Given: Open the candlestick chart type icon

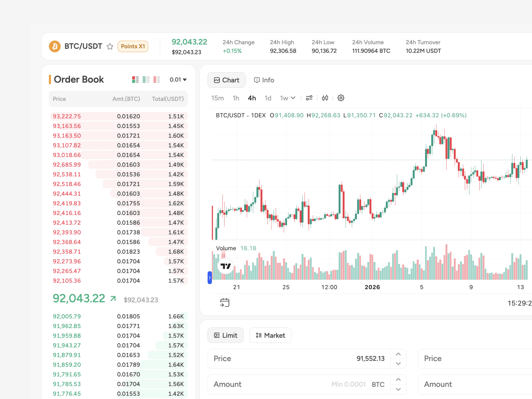Looking at the screenshot, I should click(325, 98).
